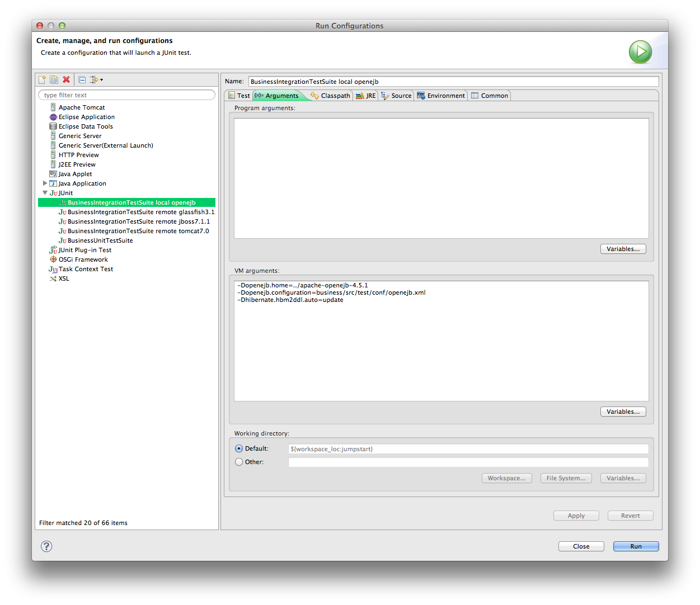700x605 pixels.
Task: Select the Default working directory radio button
Action: 239,448
